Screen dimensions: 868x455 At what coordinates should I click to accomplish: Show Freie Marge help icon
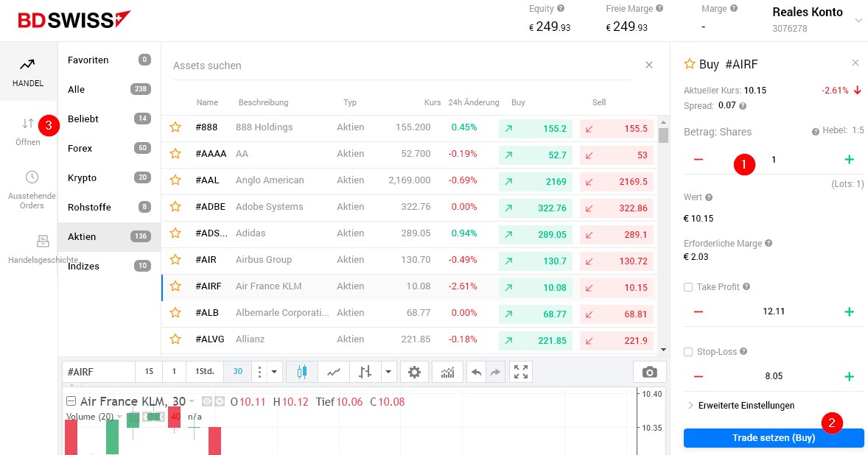(x=659, y=8)
